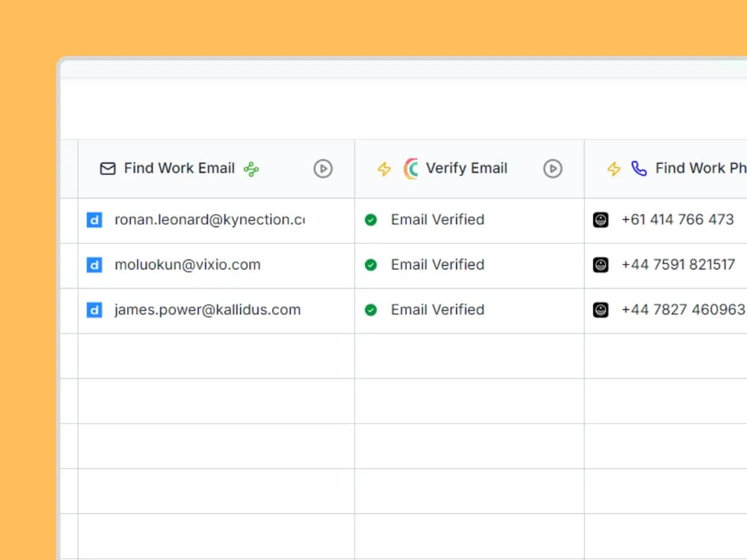Click the black provider icon beside +61 414 766 473

pos(600,220)
